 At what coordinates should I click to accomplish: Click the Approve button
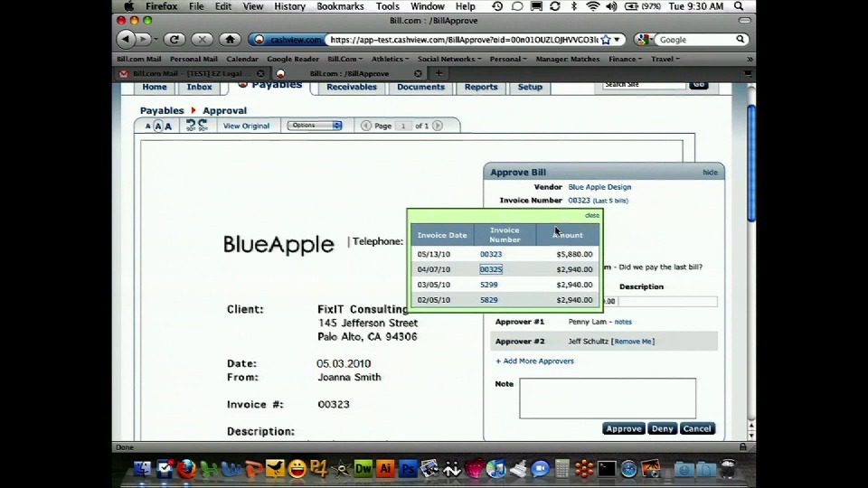pyautogui.click(x=623, y=428)
